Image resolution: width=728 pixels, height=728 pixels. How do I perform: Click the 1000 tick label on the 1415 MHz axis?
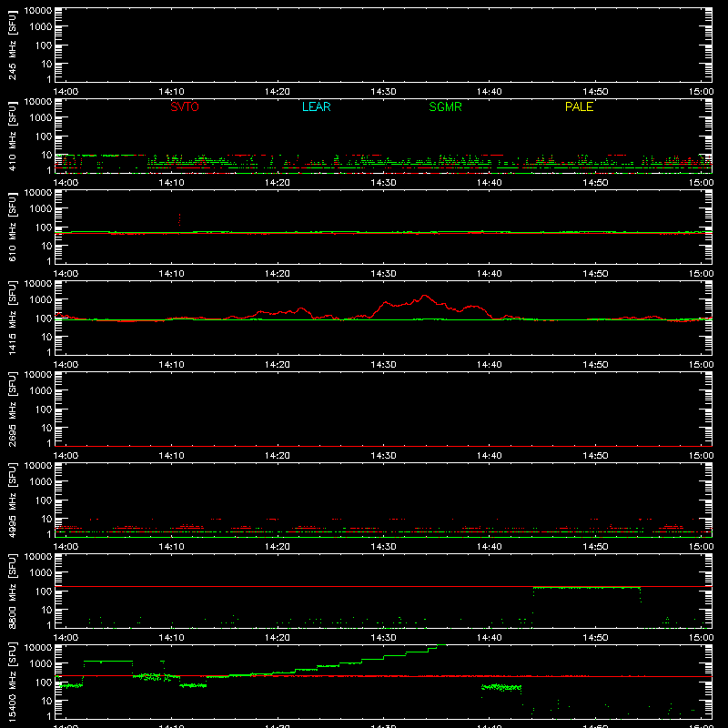point(41,300)
